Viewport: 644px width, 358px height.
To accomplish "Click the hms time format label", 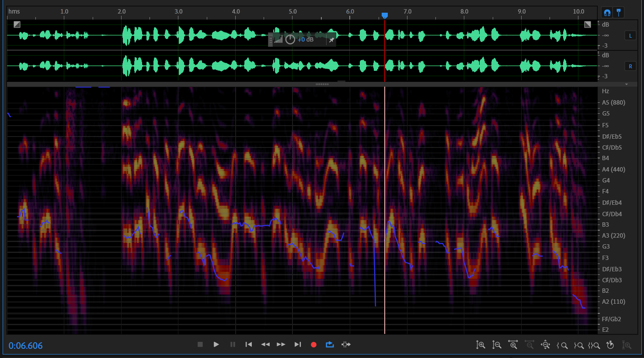I will [x=14, y=11].
